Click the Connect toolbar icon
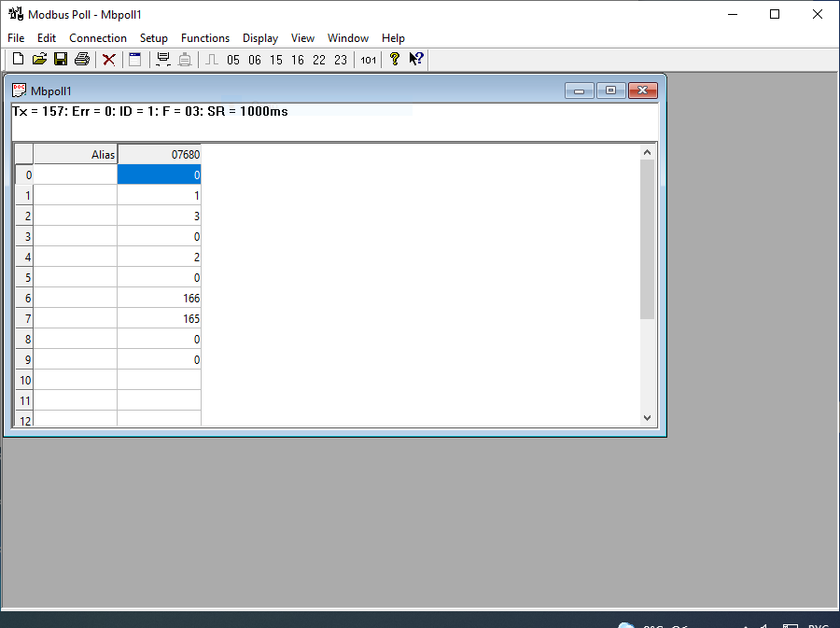The width and height of the screenshot is (840, 628). [163, 60]
